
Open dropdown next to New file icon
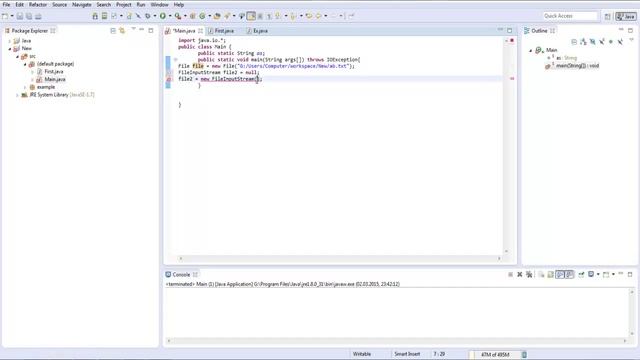[12, 16]
